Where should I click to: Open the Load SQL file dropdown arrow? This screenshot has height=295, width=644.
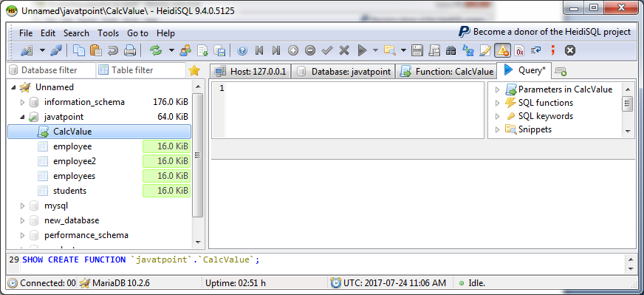(x=403, y=50)
